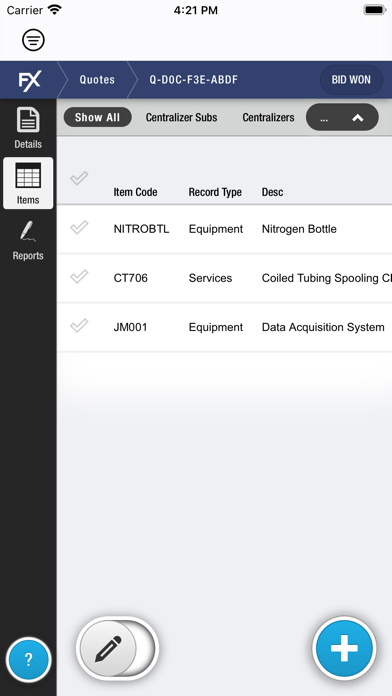This screenshot has height=696, width=392.
Task: Select the Items grid icon in sidebar
Action: point(28,183)
